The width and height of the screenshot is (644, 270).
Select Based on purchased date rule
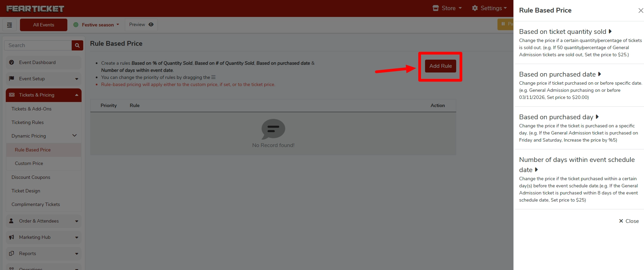tap(560, 74)
